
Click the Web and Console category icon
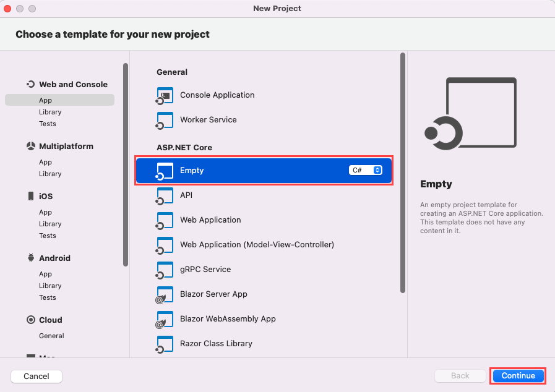coord(31,84)
